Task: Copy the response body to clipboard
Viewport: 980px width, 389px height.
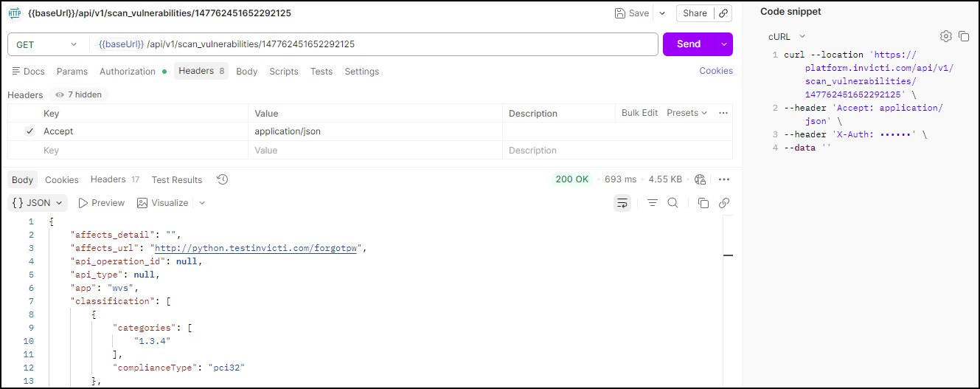Action: click(703, 203)
